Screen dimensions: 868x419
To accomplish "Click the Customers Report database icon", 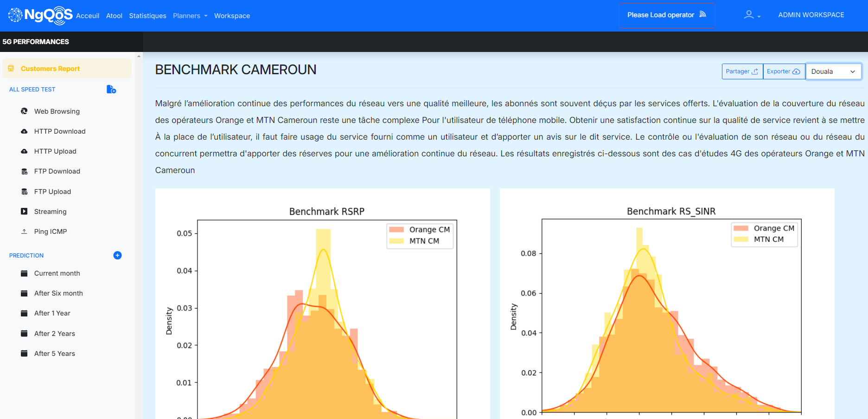I will click(x=11, y=68).
